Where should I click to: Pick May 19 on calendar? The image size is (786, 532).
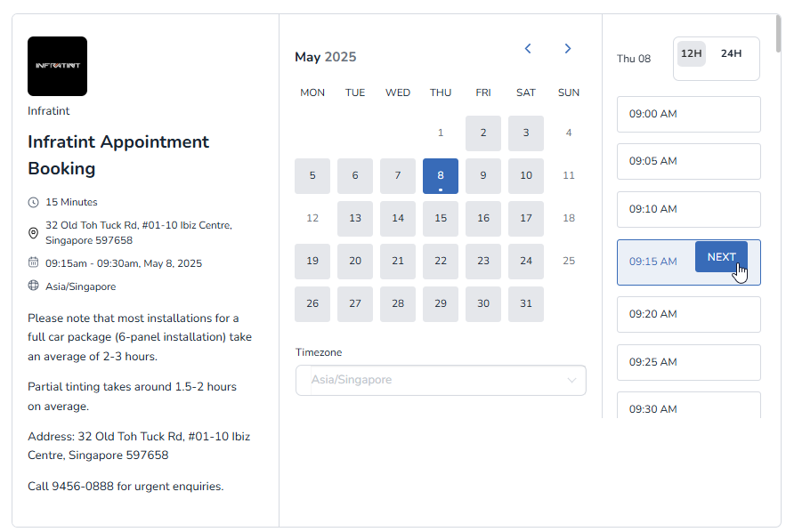[x=312, y=261]
